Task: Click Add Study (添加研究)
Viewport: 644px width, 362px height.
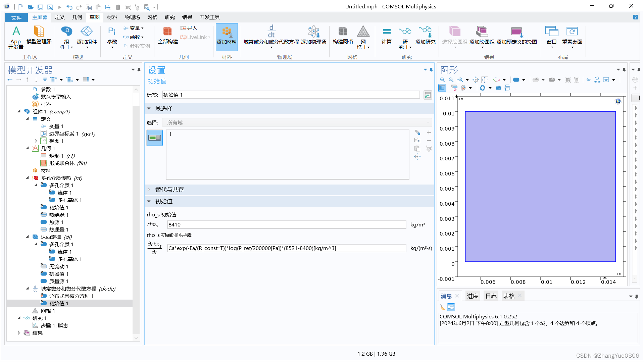Action: 425,35
